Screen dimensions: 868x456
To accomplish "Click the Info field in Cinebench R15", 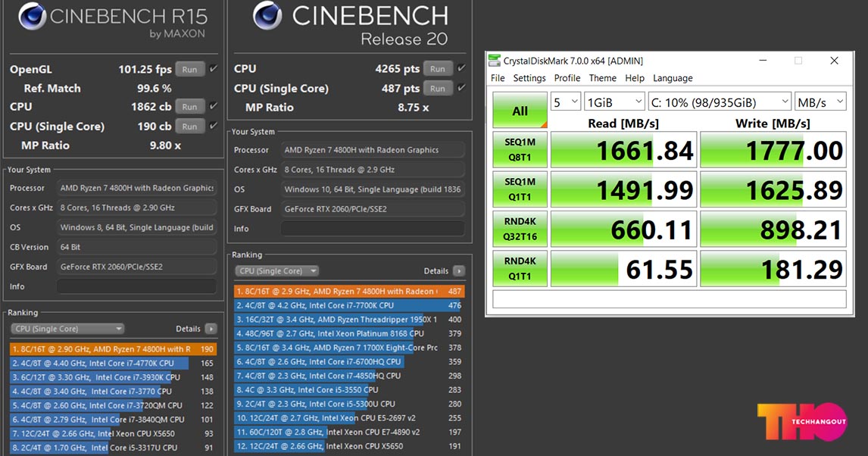I will pos(136,286).
